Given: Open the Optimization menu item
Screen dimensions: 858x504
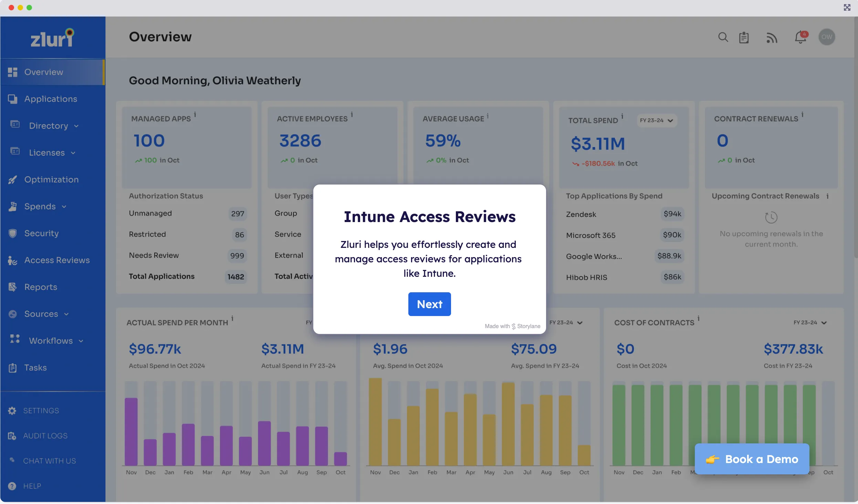Looking at the screenshot, I should [x=52, y=179].
